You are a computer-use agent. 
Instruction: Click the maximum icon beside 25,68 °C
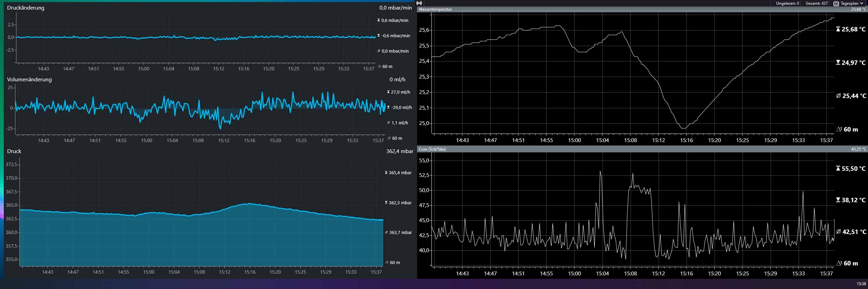pyautogui.click(x=838, y=29)
